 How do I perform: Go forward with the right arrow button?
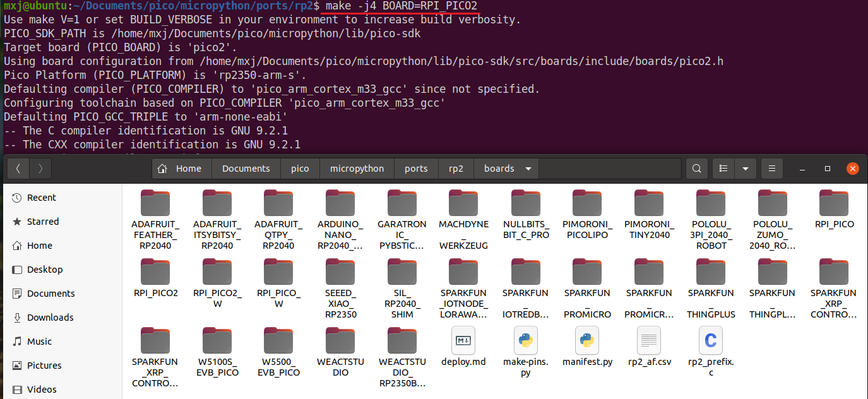click(40, 169)
